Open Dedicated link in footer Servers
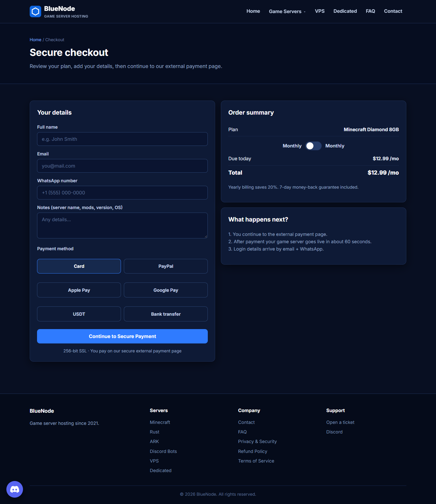 [161, 470]
